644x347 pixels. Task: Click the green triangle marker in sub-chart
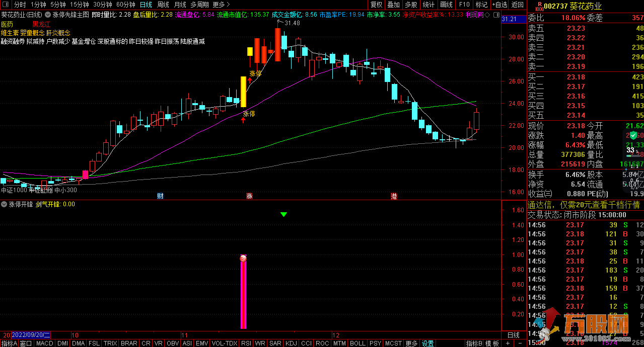point(283,215)
